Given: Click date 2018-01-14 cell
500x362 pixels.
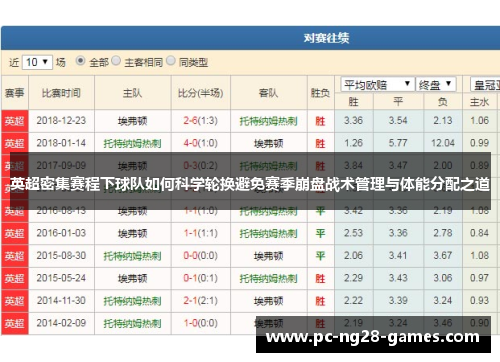Looking at the screenshot, I should (x=61, y=143).
